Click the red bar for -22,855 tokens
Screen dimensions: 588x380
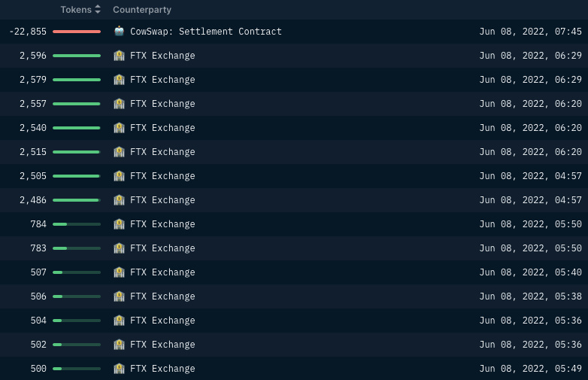[77, 32]
